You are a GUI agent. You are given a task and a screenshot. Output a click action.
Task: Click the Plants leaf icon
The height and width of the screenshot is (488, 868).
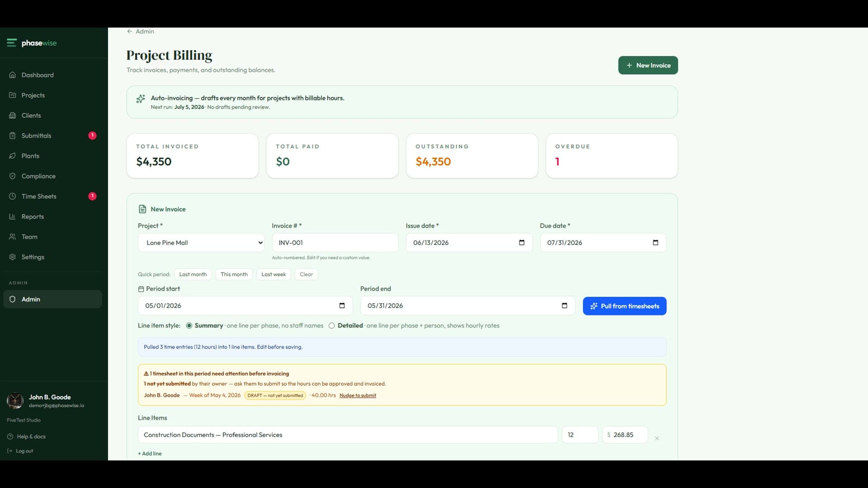(12, 156)
